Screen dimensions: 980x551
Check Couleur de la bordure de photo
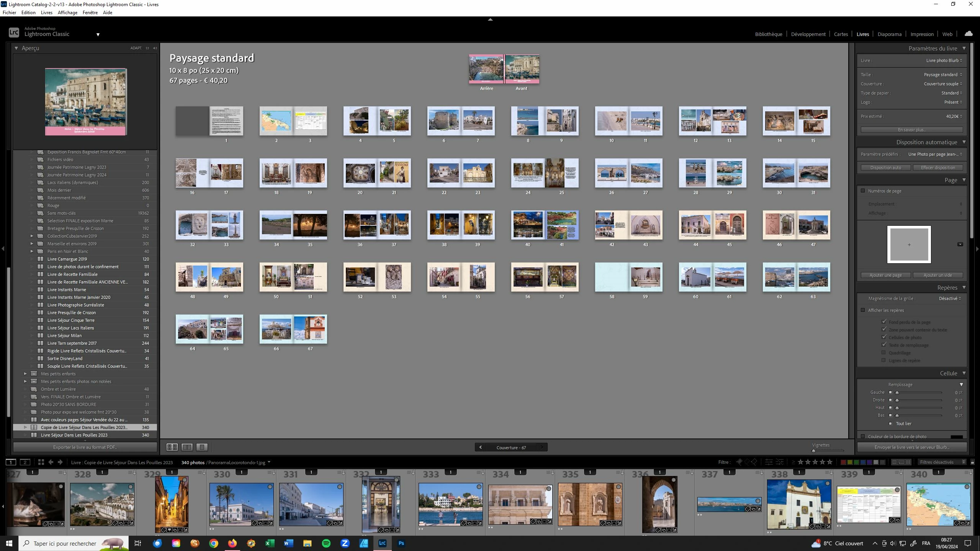coord(863,436)
